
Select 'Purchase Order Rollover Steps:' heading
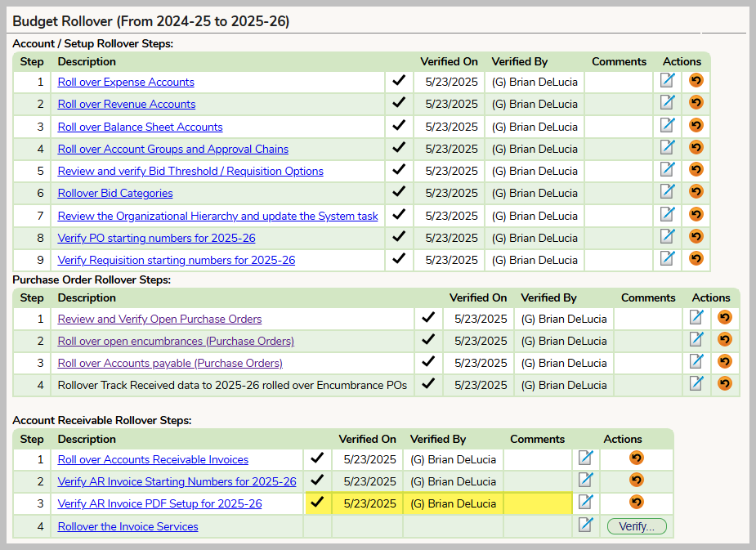coord(92,280)
